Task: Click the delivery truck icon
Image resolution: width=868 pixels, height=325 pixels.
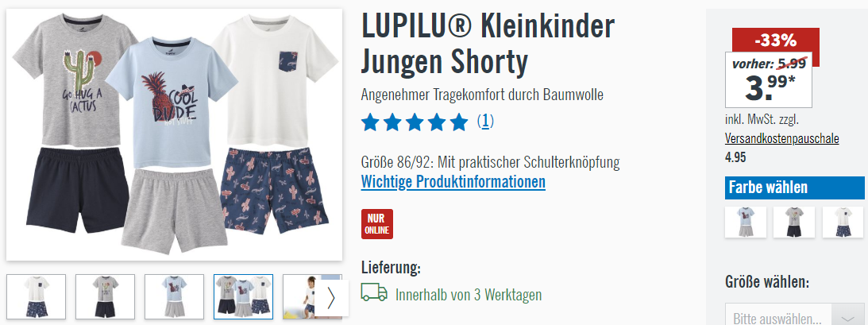Action: click(374, 292)
